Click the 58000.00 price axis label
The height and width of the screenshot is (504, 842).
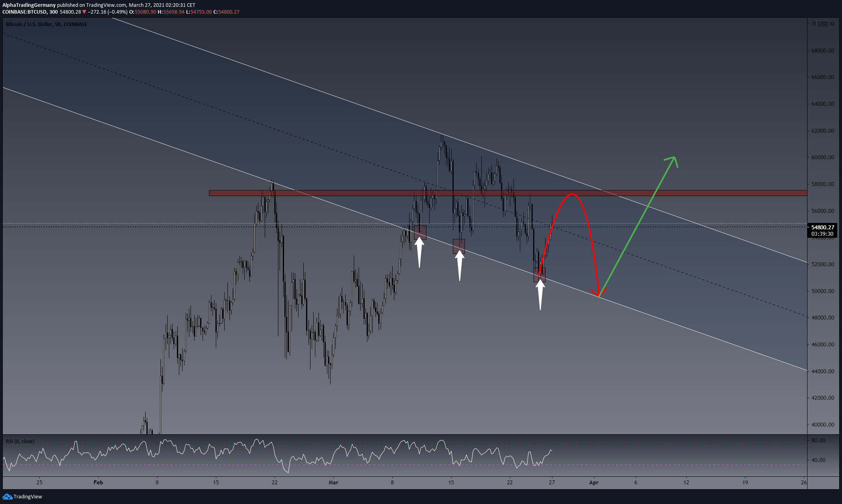822,184
